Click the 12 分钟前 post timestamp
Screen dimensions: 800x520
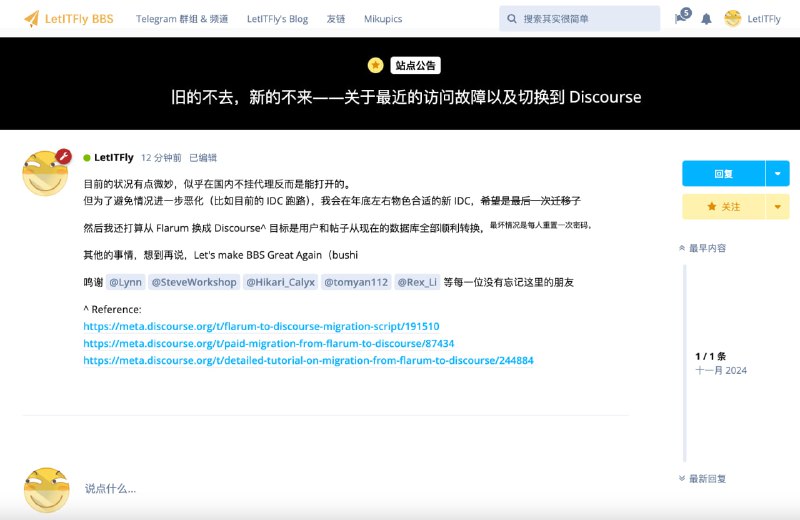(161, 158)
